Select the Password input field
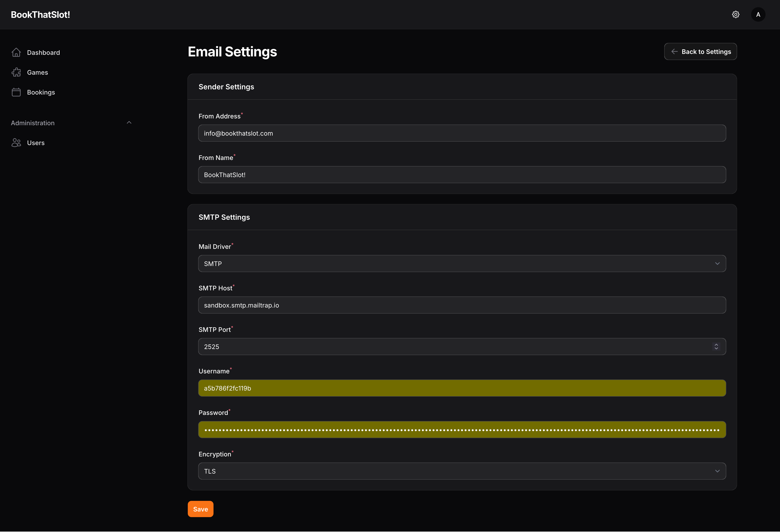Image resolution: width=780 pixels, height=532 pixels. point(462,430)
